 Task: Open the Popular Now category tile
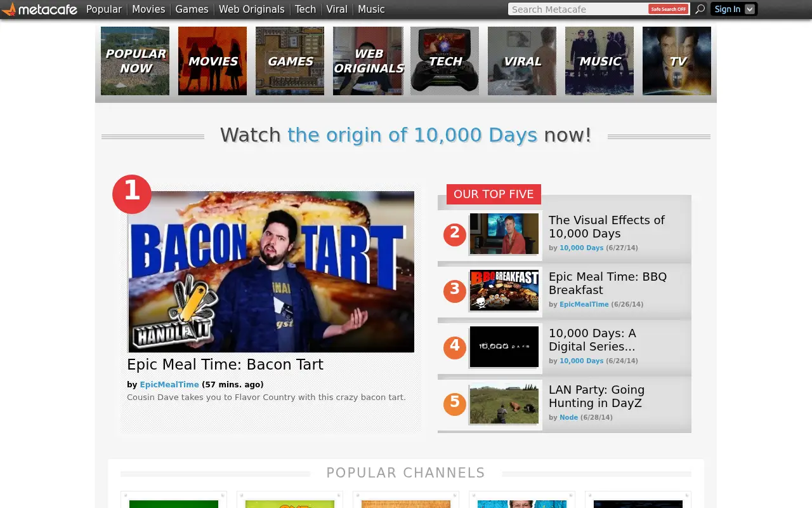(x=135, y=61)
